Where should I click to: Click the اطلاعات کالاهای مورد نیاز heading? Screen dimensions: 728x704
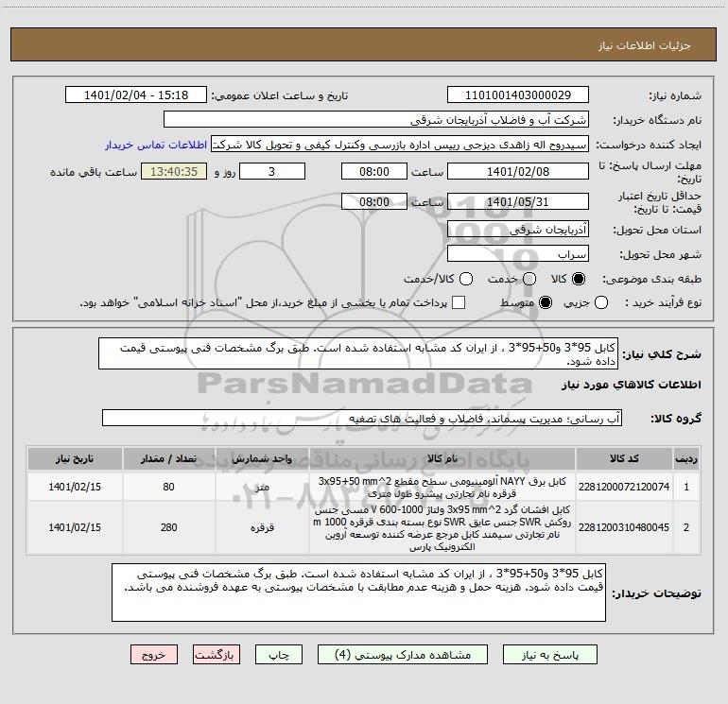click(631, 385)
